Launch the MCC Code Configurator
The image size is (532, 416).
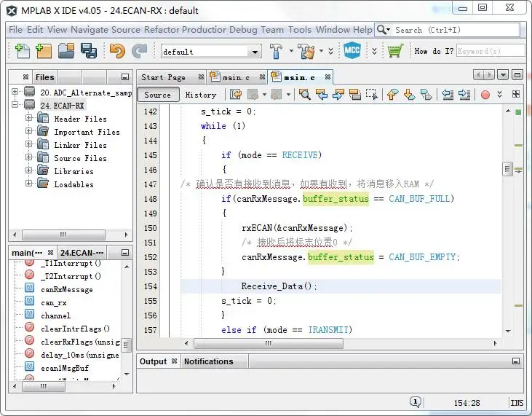(352, 51)
